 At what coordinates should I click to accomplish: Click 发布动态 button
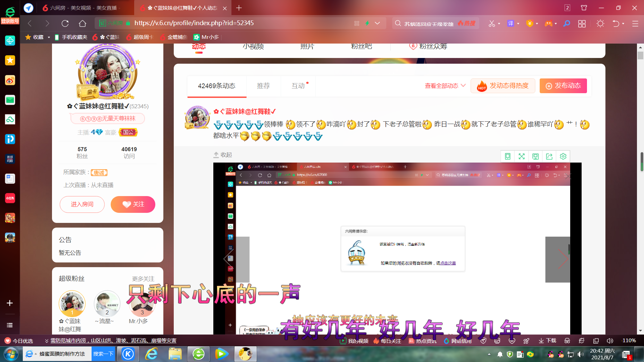coord(563,86)
